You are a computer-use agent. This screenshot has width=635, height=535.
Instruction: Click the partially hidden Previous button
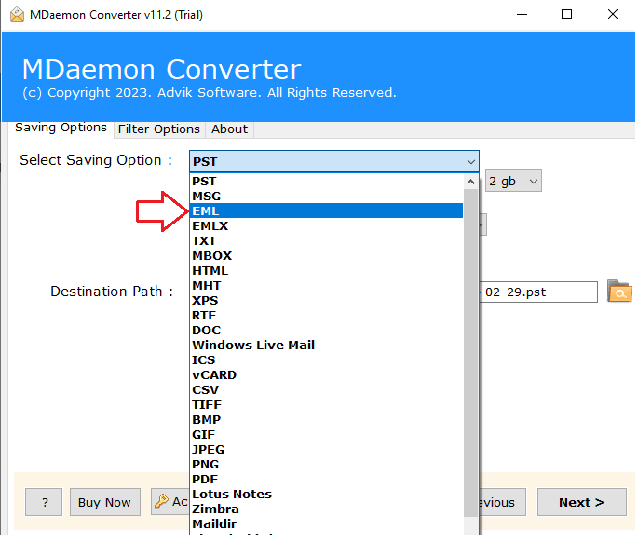[503, 502]
